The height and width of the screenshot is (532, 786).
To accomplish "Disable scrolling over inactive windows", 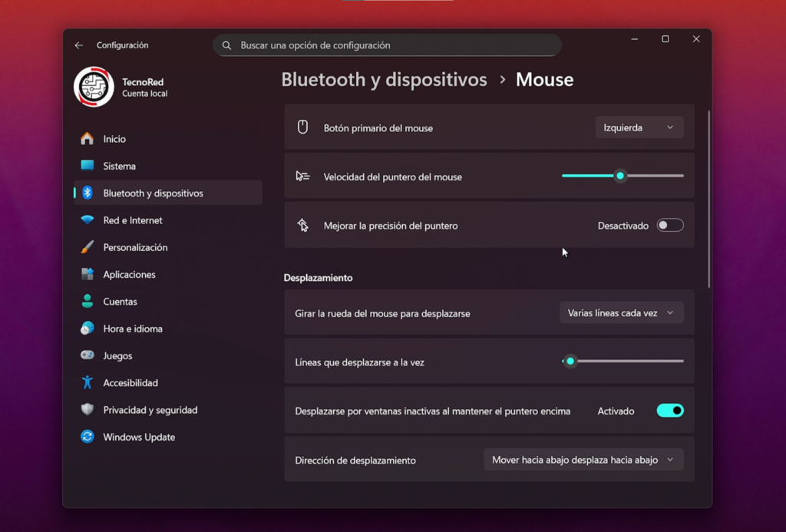I will tap(669, 410).
